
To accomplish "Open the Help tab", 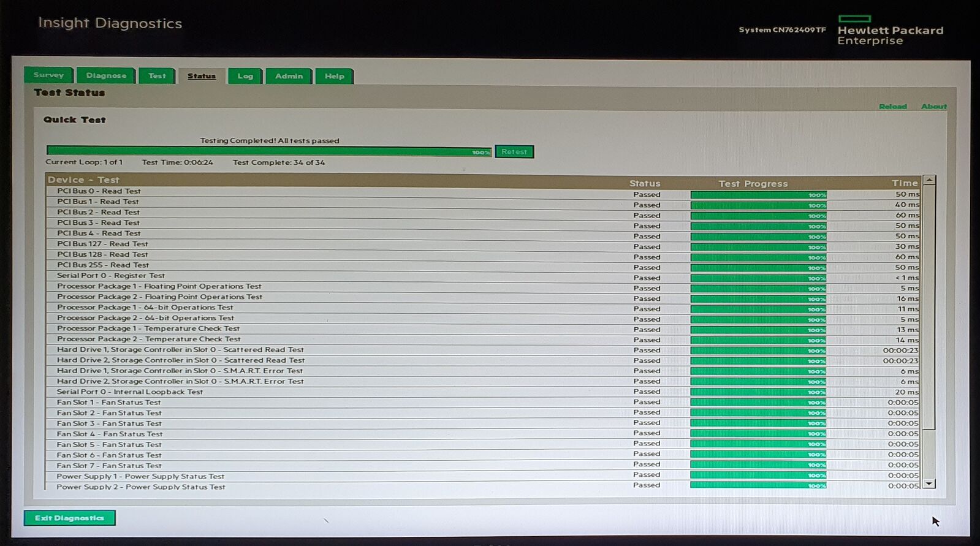I will [x=334, y=76].
